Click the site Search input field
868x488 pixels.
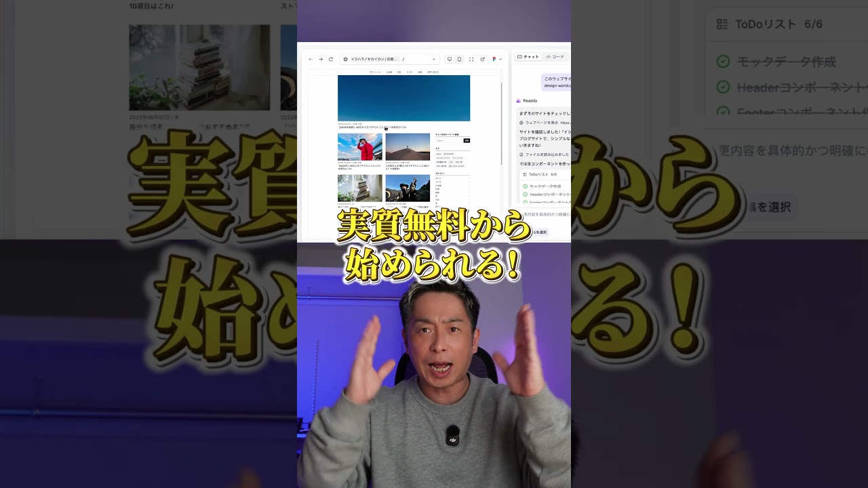(x=449, y=140)
